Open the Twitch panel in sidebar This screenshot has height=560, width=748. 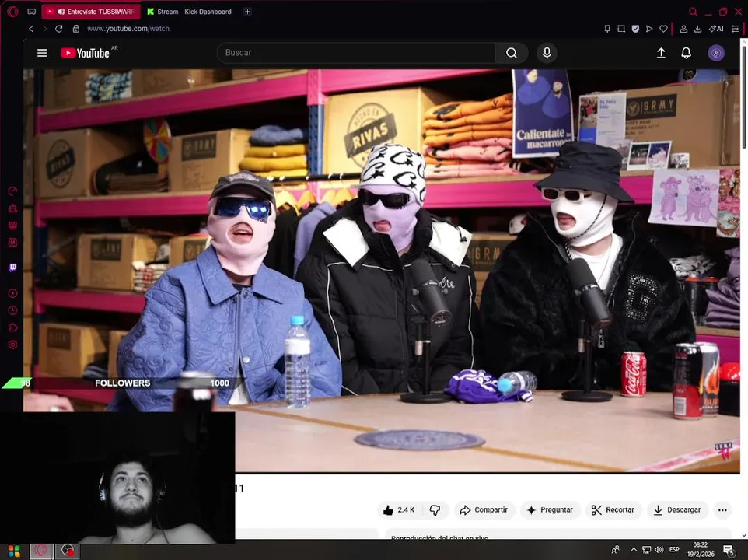click(13, 268)
